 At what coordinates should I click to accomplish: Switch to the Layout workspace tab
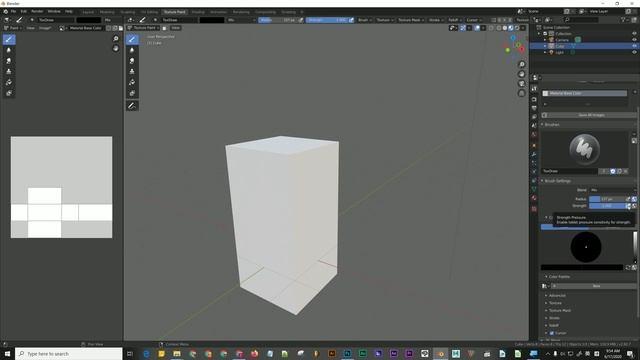[x=88, y=12]
